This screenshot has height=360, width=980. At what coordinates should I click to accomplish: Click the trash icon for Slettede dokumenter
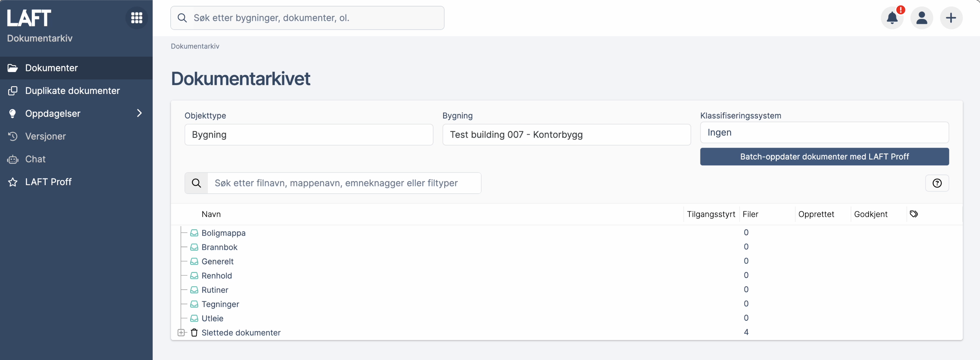[x=194, y=333]
